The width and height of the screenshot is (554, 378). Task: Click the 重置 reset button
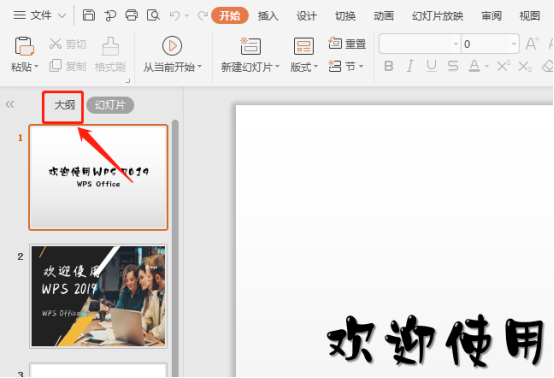347,44
